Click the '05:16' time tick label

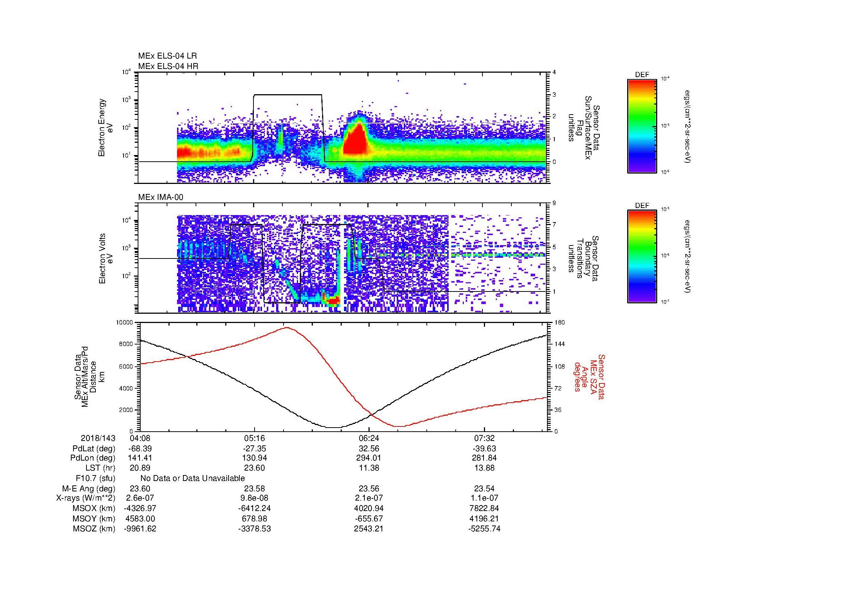(255, 438)
